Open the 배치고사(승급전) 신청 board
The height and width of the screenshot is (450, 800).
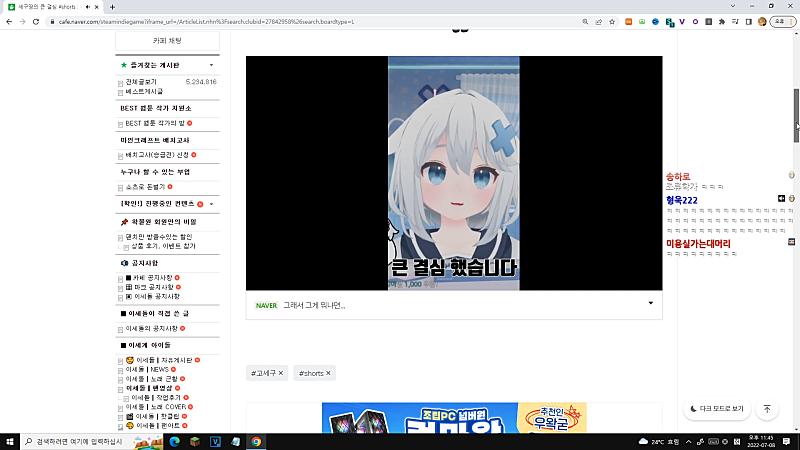click(x=157, y=155)
